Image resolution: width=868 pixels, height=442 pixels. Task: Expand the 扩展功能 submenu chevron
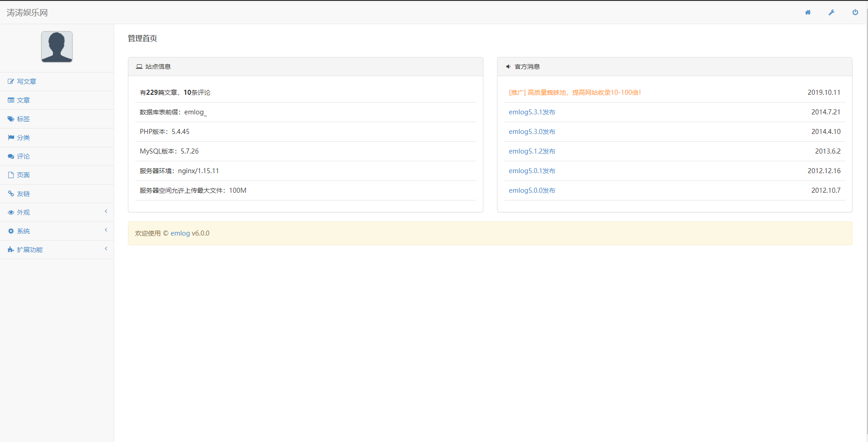pos(106,249)
